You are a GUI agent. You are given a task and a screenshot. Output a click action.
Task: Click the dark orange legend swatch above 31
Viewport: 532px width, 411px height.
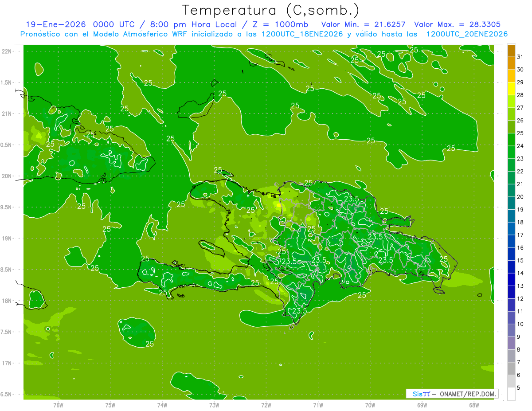[x=511, y=50]
